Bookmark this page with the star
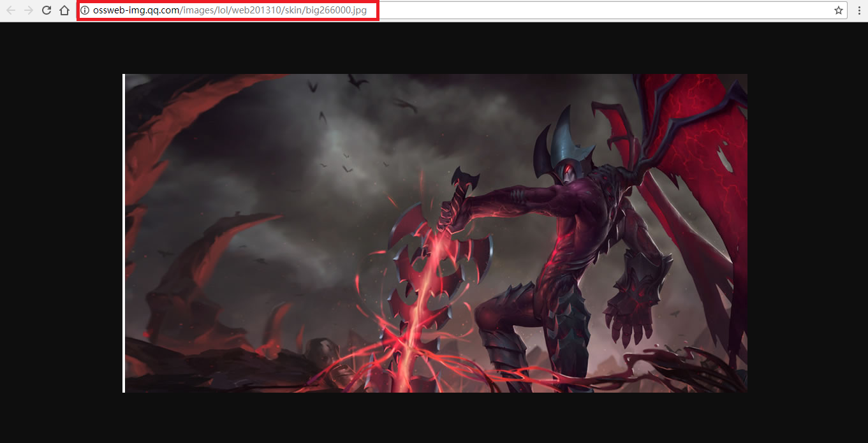Image resolution: width=868 pixels, height=443 pixels. click(x=839, y=10)
